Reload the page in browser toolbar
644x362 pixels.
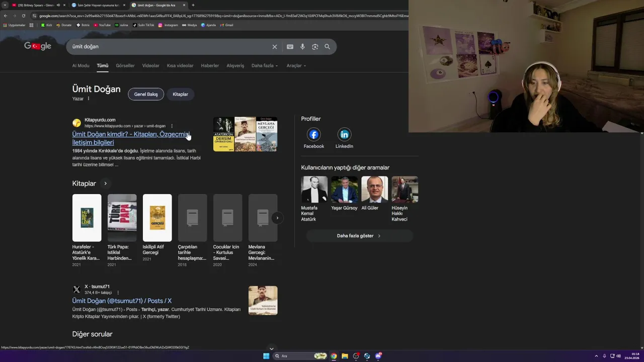point(24,16)
